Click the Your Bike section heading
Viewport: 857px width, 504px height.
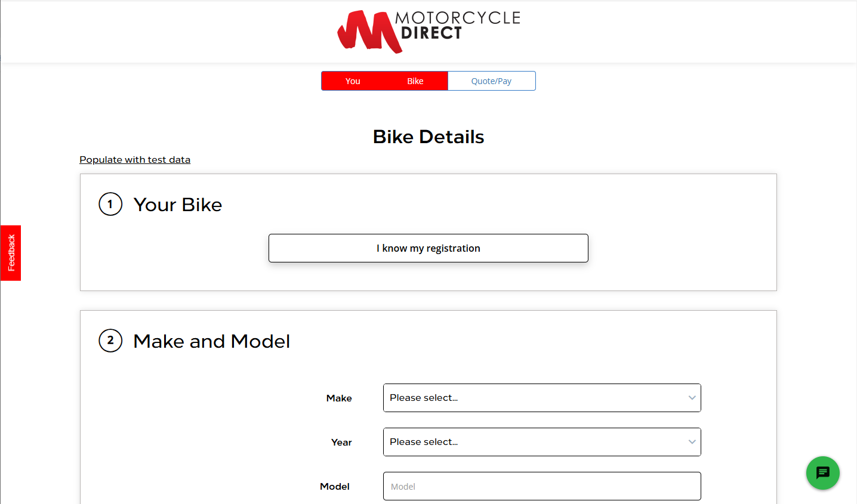pyautogui.click(x=178, y=205)
